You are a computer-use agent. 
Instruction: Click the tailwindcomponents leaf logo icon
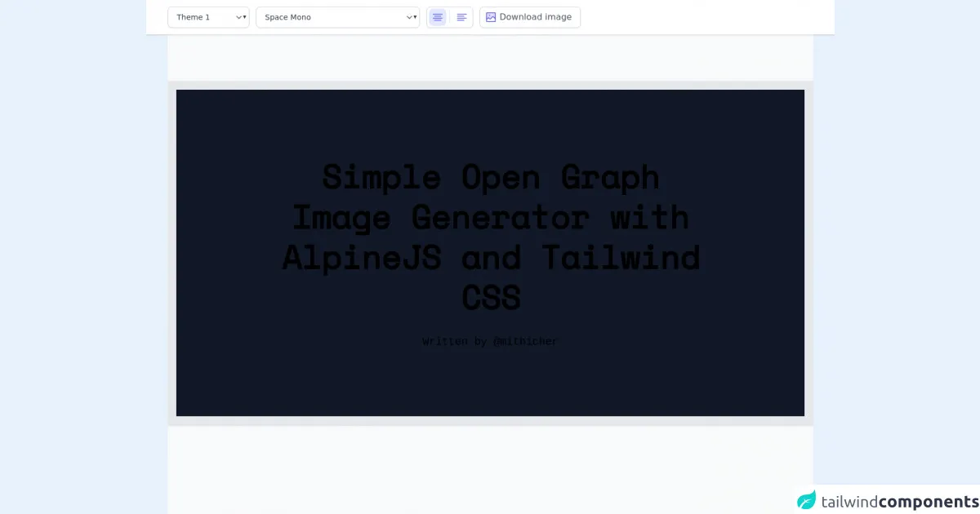807,500
